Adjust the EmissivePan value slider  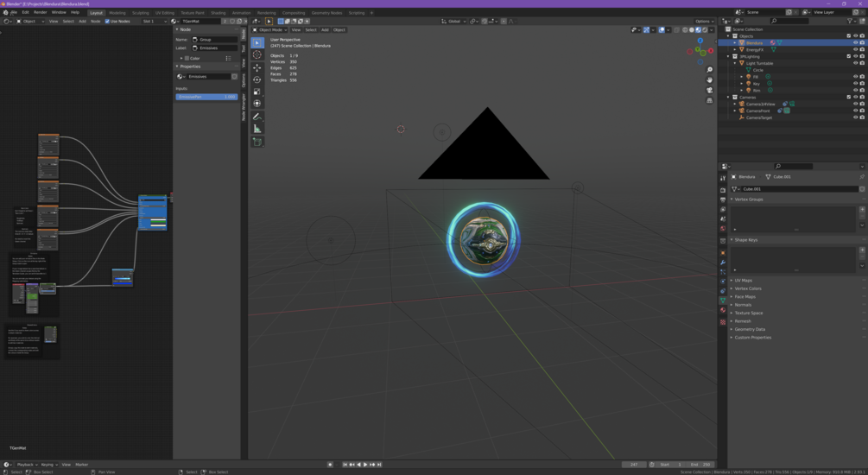(x=206, y=97)
